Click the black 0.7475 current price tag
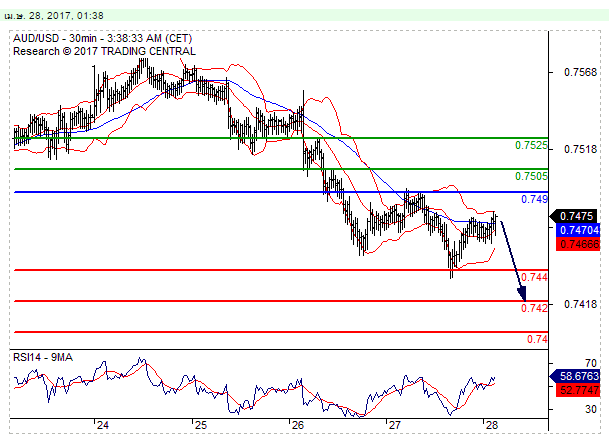609x446 pixels. 575,216
